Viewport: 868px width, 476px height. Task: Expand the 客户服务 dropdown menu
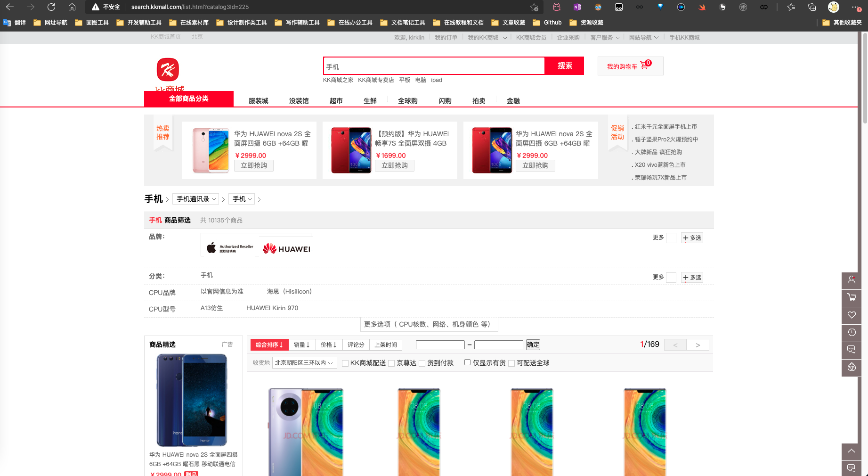(605, 38)
